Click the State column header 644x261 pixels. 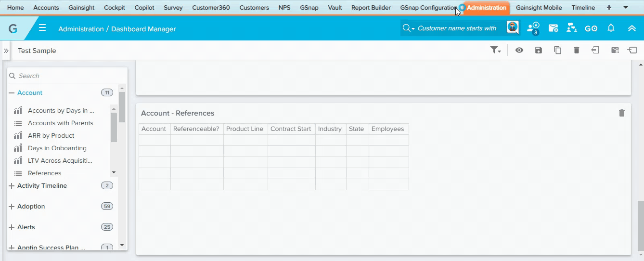point(357,129)
